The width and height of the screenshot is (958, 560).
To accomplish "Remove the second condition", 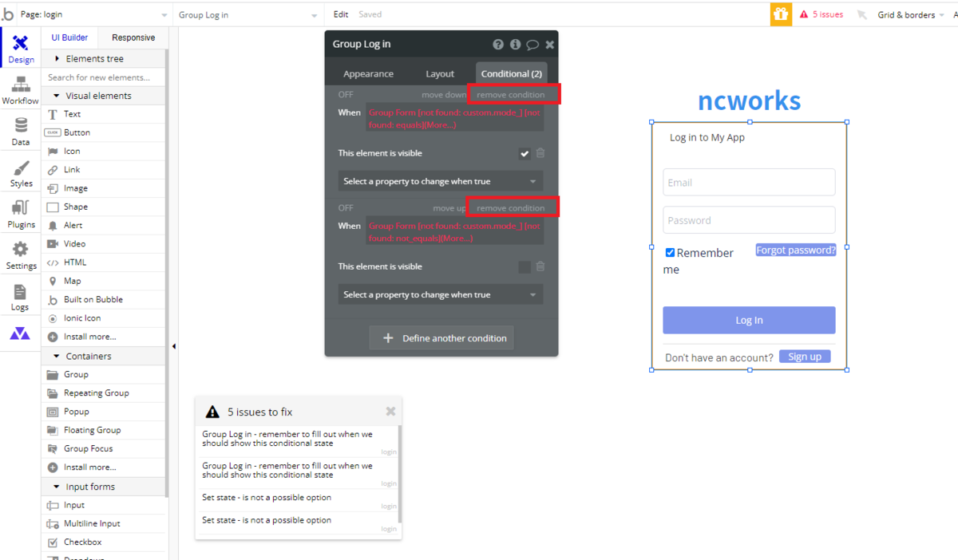I will pyautogui.click(x=511, y=208).
